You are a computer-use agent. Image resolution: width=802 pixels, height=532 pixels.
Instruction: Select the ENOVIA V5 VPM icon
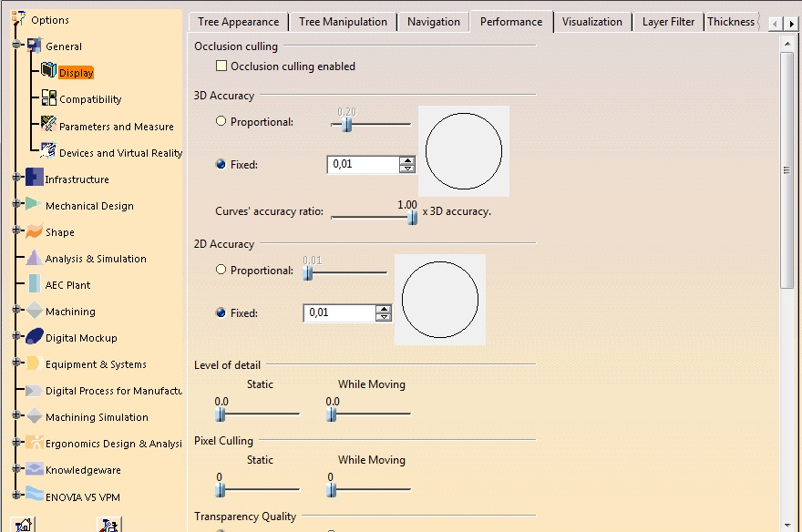[x=35, y=495]
